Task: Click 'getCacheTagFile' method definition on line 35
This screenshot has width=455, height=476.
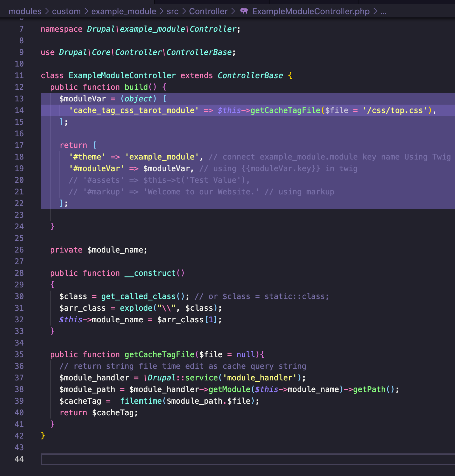Action: click(x=159, y=355)
